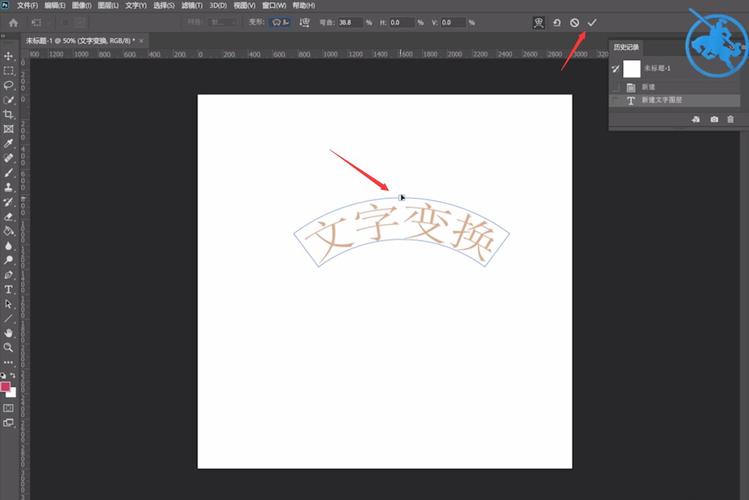Image resolution: width=749 pixels, height=500 pixels.
Task: Commit the transform with the checkmark
Action: [592, 22]
